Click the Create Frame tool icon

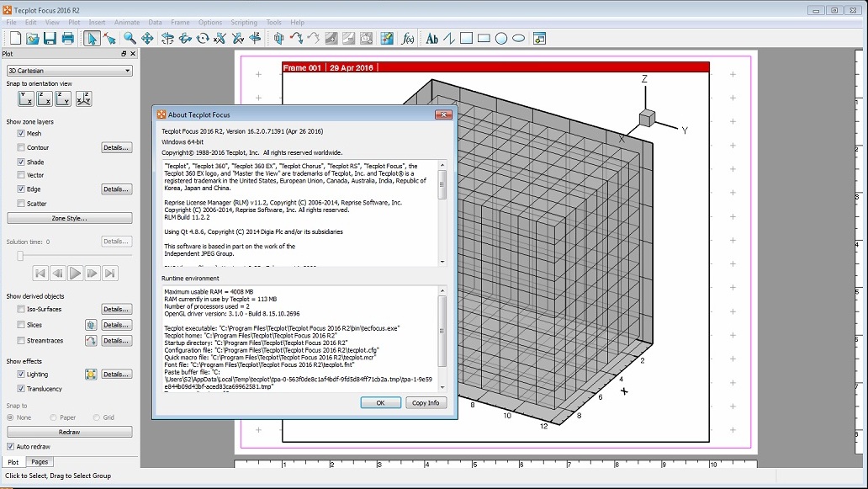(x=539, y=38)
